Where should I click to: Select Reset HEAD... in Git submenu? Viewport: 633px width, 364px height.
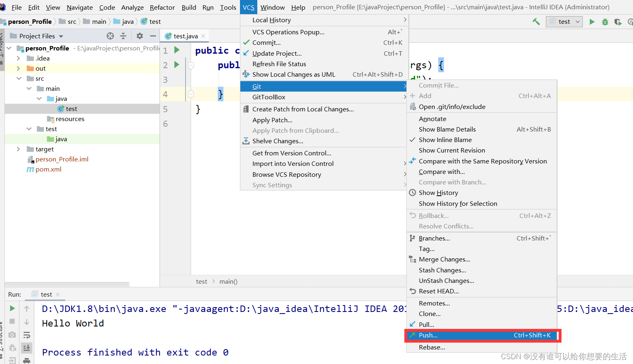click(482, 291)
